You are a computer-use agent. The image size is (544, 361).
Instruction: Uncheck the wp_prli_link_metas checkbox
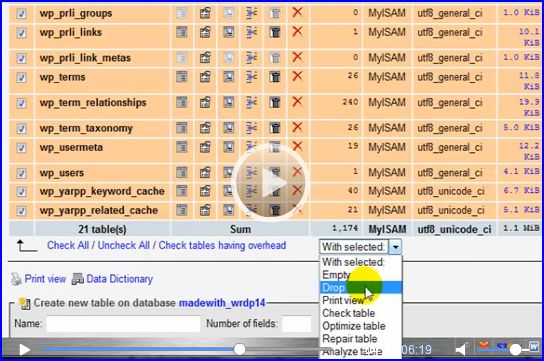pos(22,58)
